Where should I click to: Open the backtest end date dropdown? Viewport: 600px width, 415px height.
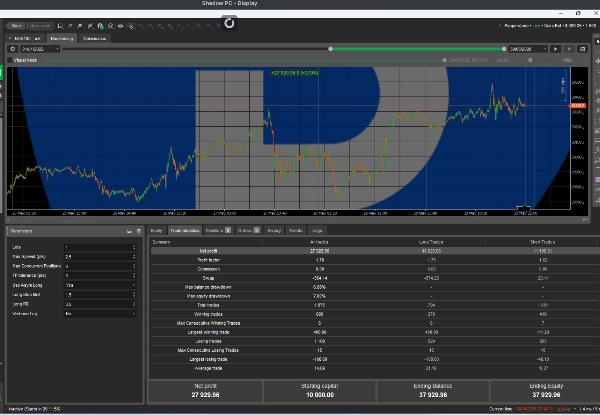pyautogui.click(x=528, y=49)
